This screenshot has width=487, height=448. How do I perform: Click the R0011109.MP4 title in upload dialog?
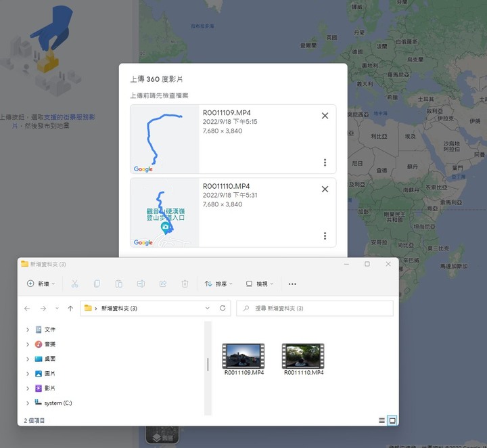click(227, 113)
